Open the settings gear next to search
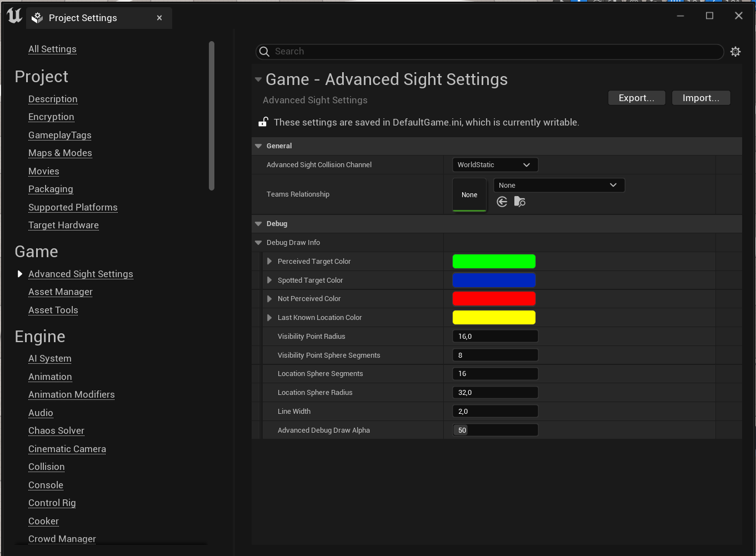 [735, 52]
